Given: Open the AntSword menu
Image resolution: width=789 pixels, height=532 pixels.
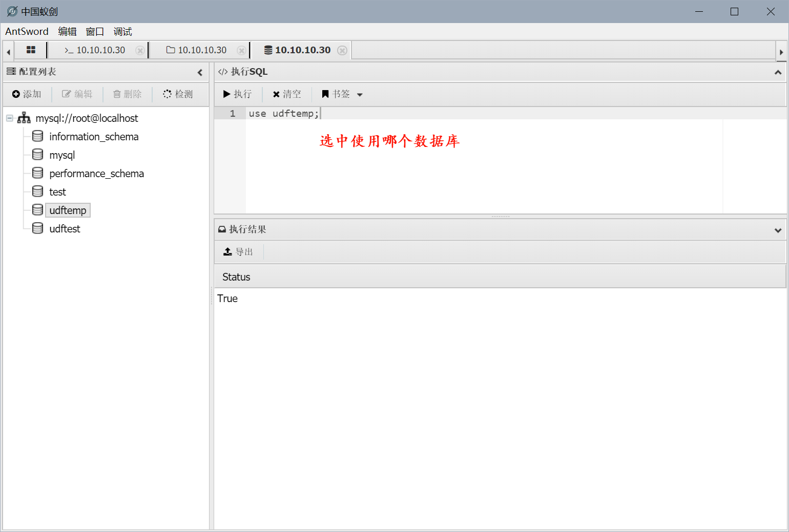Looking at the screenshot, I should pos(27,32).
